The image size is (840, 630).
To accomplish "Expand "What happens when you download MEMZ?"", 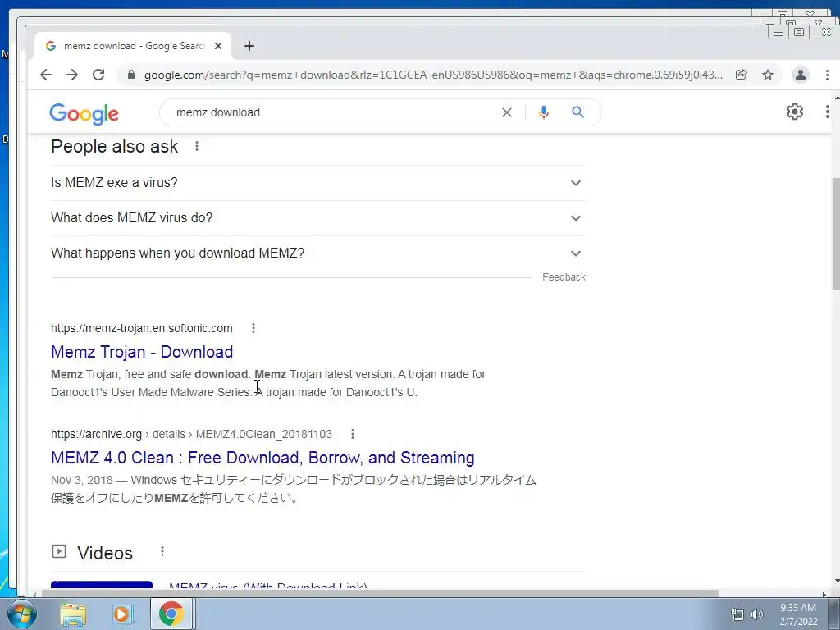I will (x=318, y=253).
